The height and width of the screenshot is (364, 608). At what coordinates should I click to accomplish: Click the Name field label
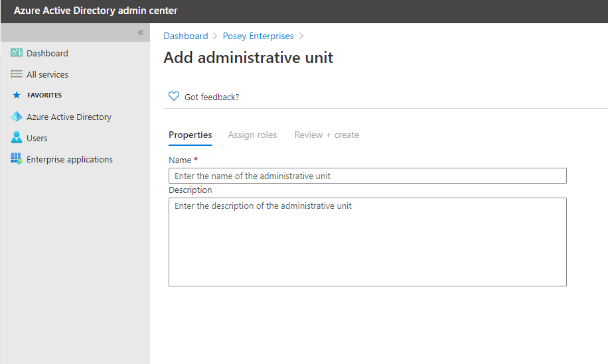click(x=180, y=160)
